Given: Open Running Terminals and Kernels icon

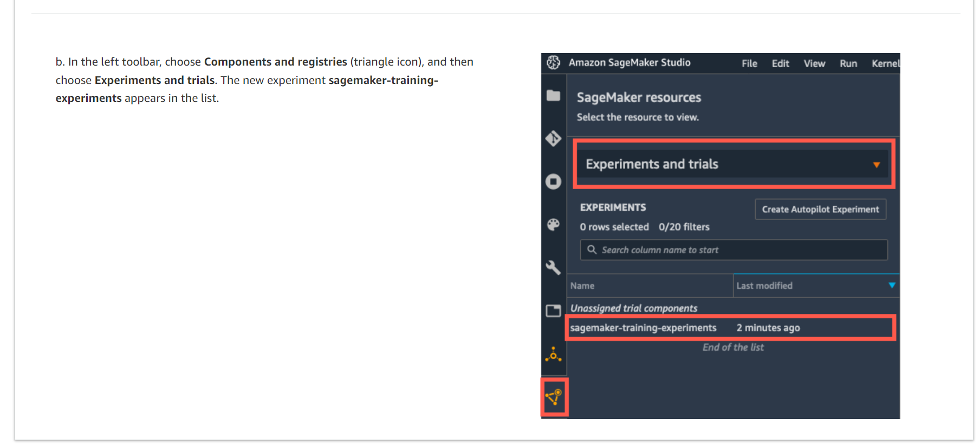Looking at the screenshot, I should [x=553, y=181].
